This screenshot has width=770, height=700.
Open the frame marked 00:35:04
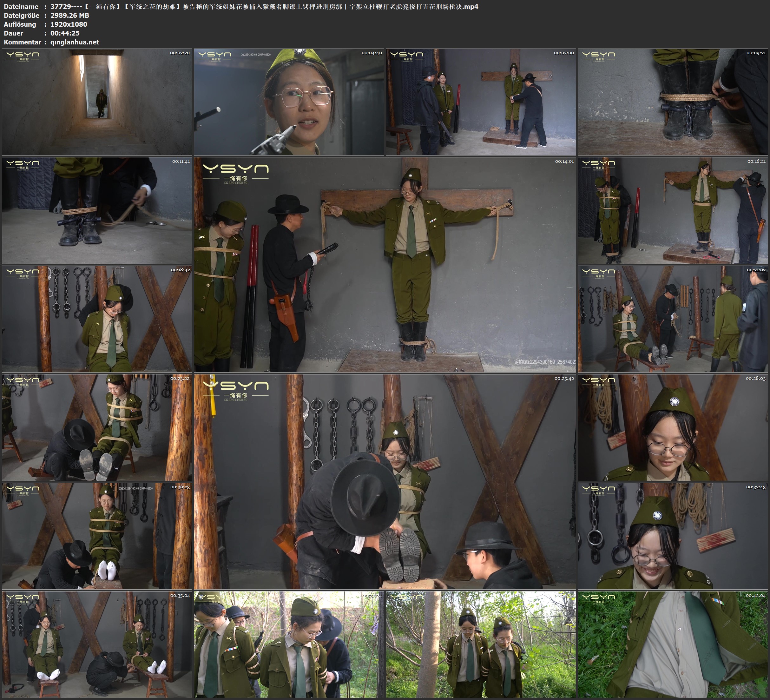(97, 644)
